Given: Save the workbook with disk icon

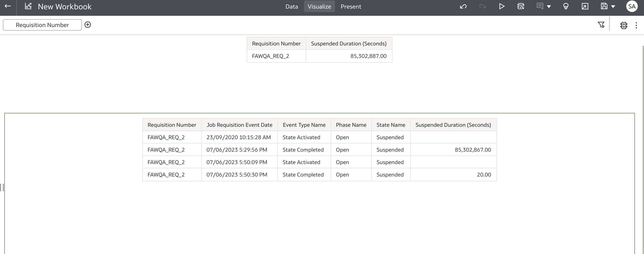Looking at the screenshot, I should 604,6.
